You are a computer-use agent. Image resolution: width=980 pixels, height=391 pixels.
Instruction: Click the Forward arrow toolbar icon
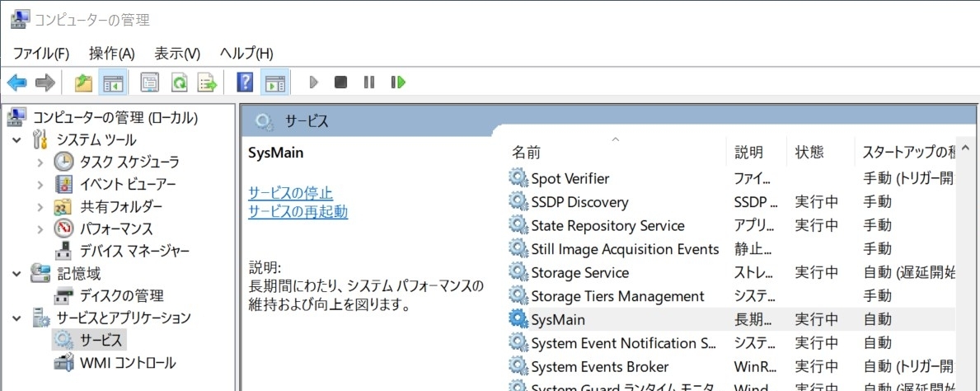pyautogui.click(x=45, y=82)
